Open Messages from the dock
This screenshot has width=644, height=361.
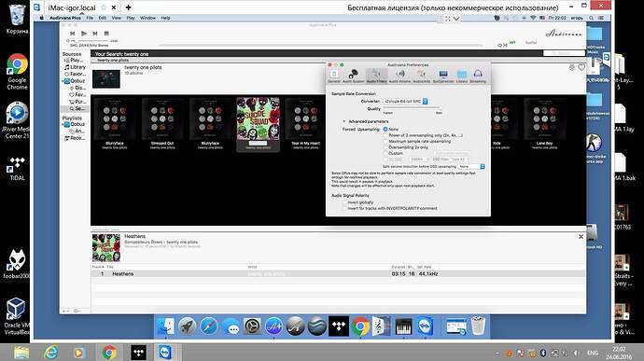tap(231, 327)
